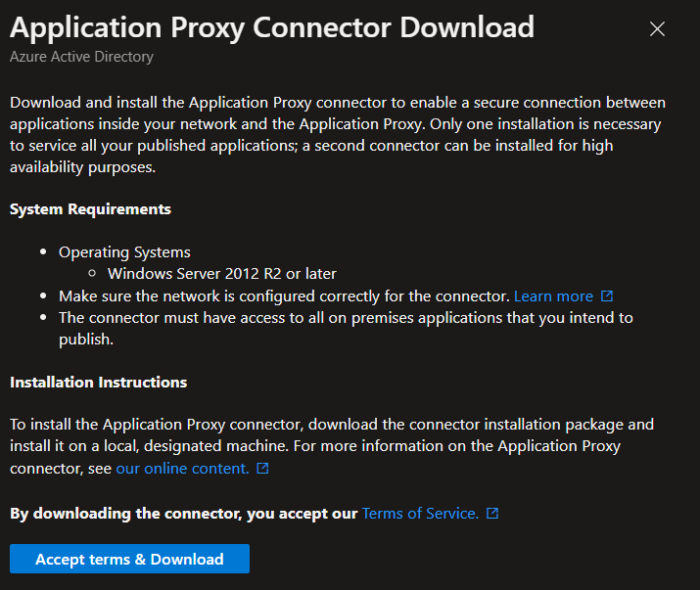Click the 'Installation Instructions' heading

[x=98, y=382]
